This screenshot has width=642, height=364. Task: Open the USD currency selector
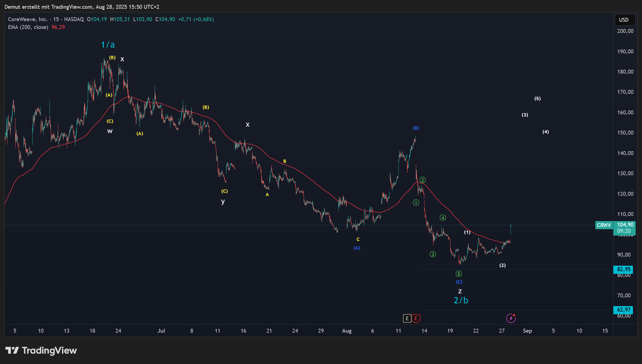[x=625, y=20]
